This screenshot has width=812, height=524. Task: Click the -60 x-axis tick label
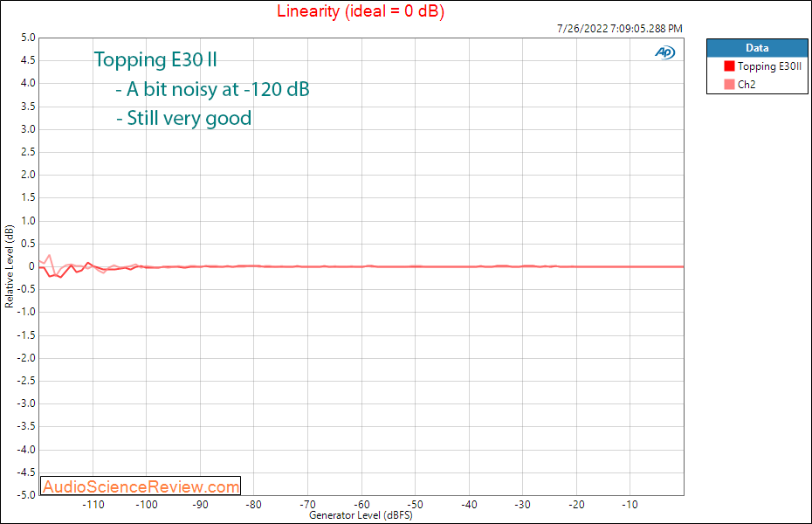point(361,504)
